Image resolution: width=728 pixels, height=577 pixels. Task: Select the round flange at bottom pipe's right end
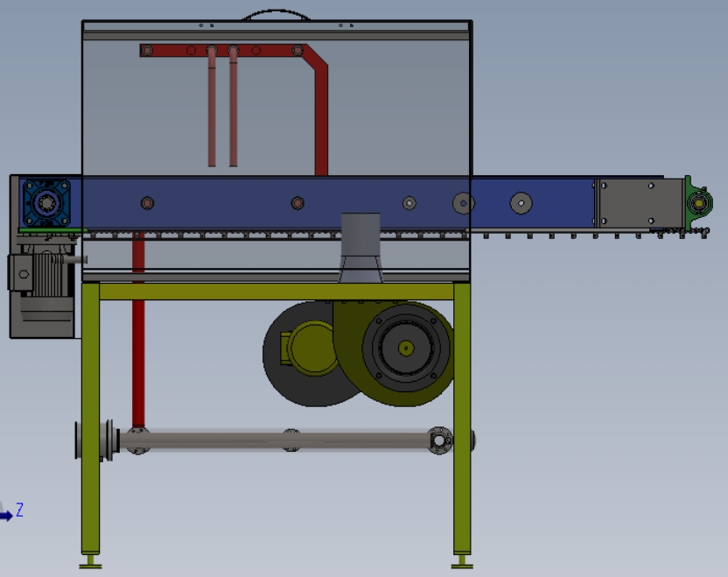pyautogui.click(x=439, y=440)
